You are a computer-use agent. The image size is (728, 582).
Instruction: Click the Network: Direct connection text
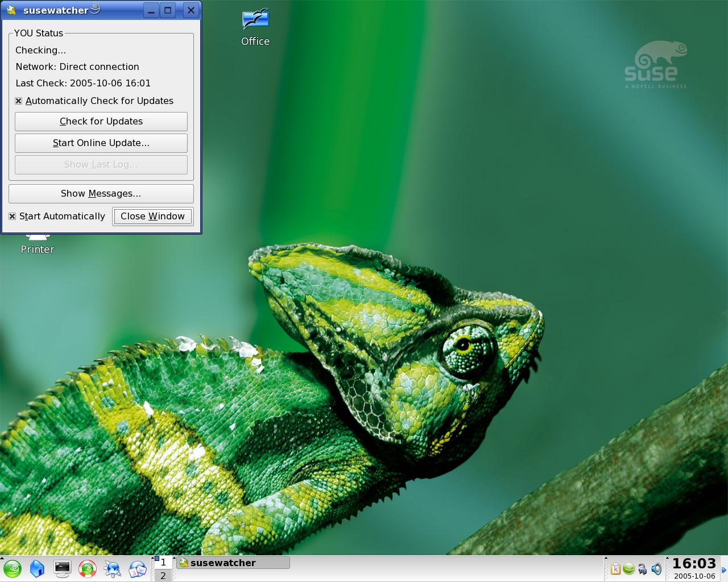click(77, 66)
